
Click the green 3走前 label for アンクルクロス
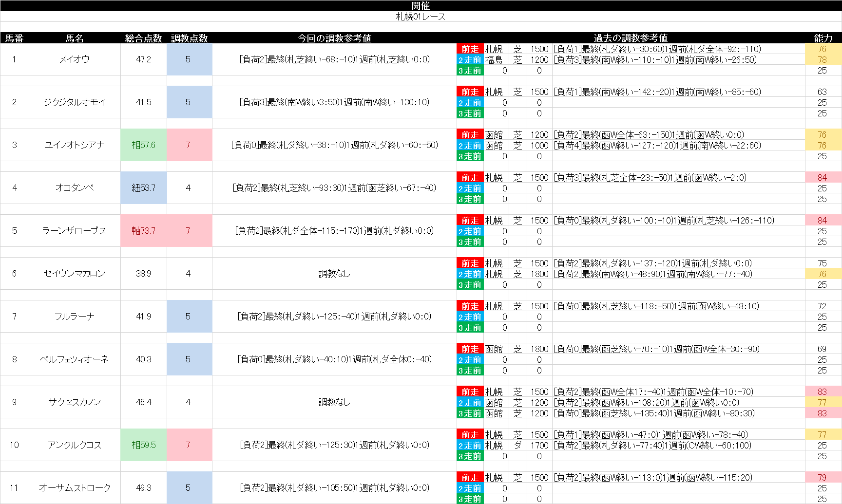coord(470,456)
